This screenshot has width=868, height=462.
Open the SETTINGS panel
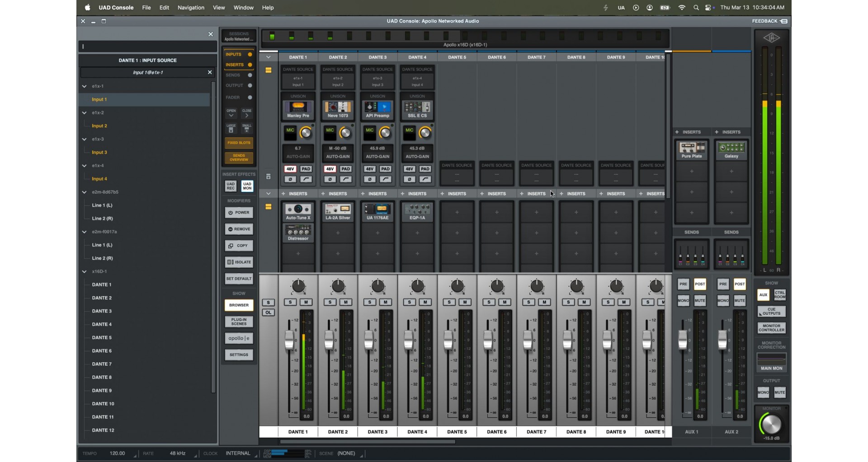coord(239,355)
